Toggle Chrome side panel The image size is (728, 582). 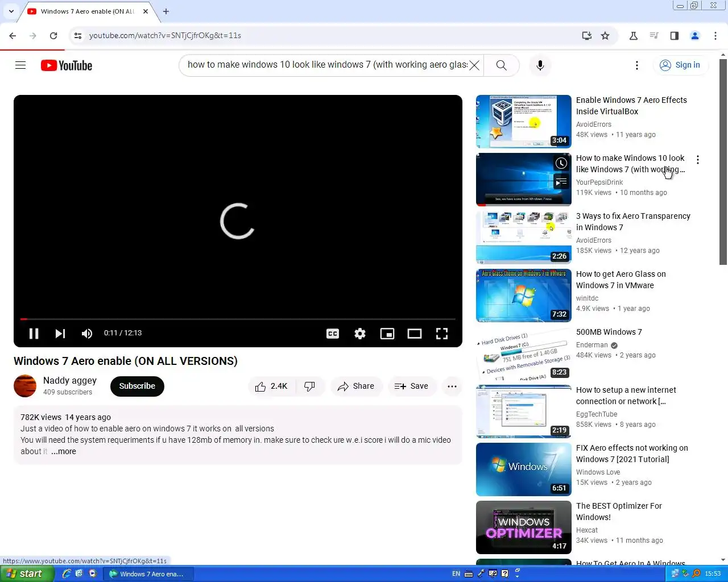point(675,36)
